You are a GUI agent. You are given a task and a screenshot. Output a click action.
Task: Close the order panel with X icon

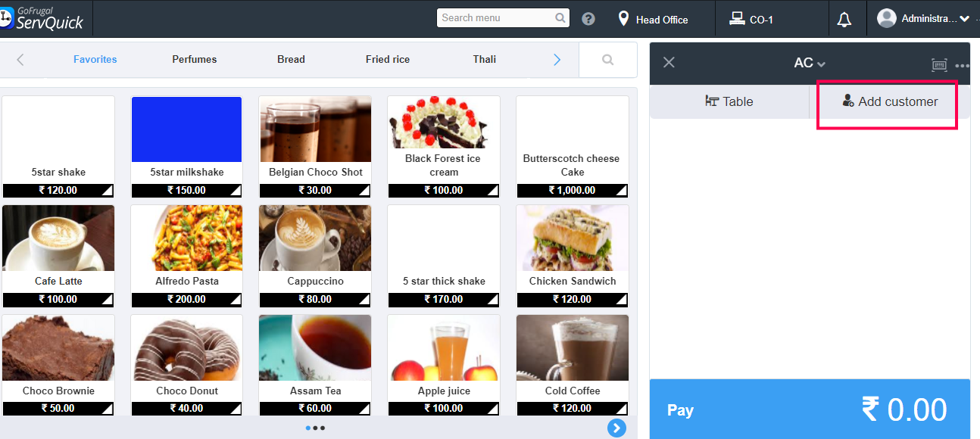click(x=669, y=62)
